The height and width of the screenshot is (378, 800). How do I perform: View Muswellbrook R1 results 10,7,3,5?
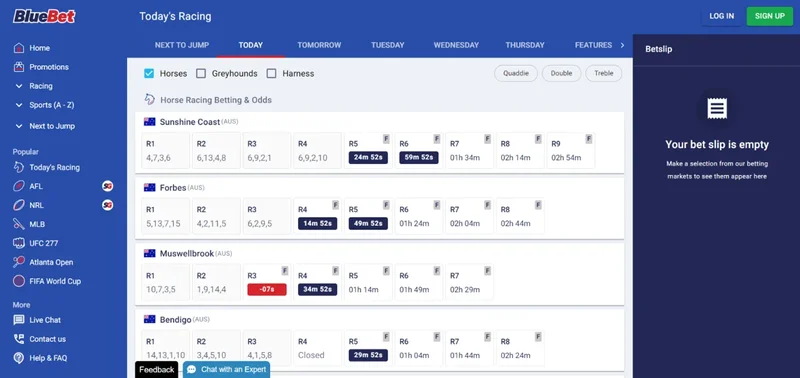166,282
